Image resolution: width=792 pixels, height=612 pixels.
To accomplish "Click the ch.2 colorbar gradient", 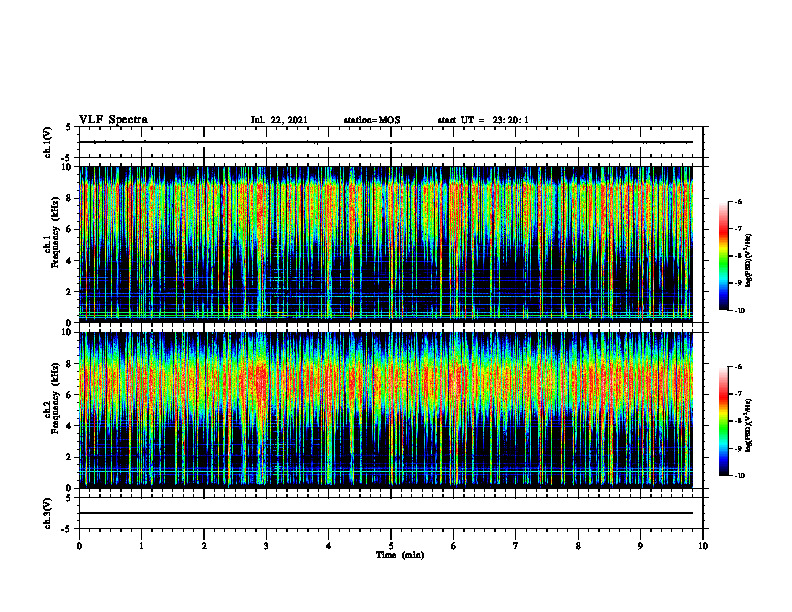I will 723,421.
